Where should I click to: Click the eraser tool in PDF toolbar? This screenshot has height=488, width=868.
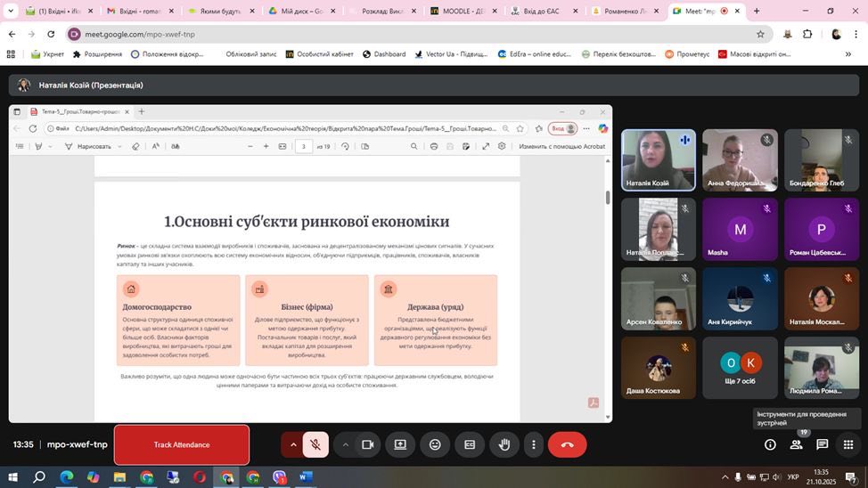click(135, 147)
